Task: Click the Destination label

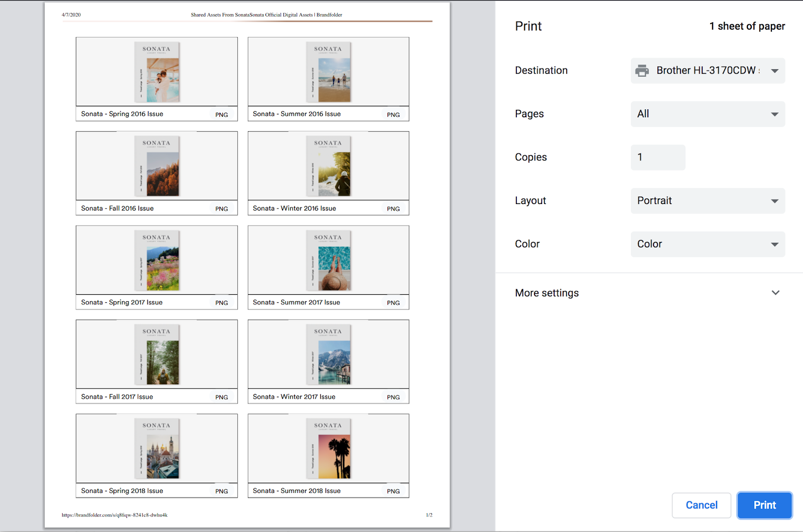Action: (541, 71)
